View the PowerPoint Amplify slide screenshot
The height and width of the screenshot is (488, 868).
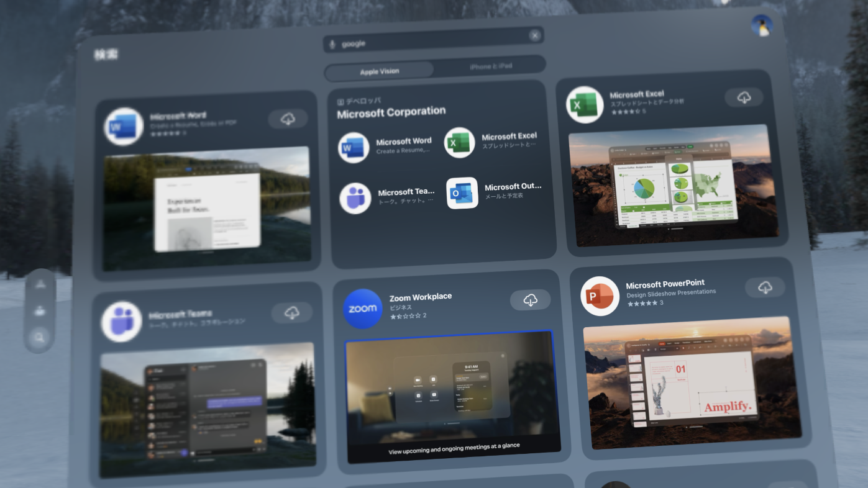coord(692,382)
